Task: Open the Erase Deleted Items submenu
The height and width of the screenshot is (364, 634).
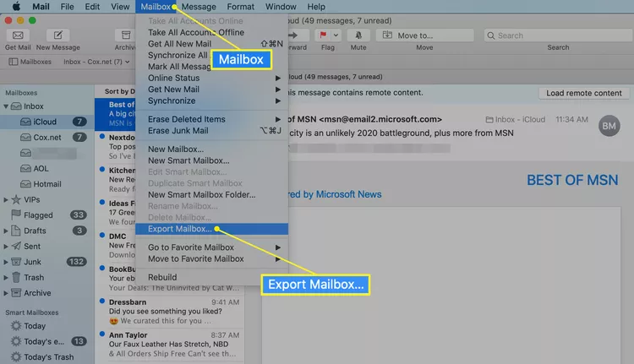Action: (x=211, y=119)
